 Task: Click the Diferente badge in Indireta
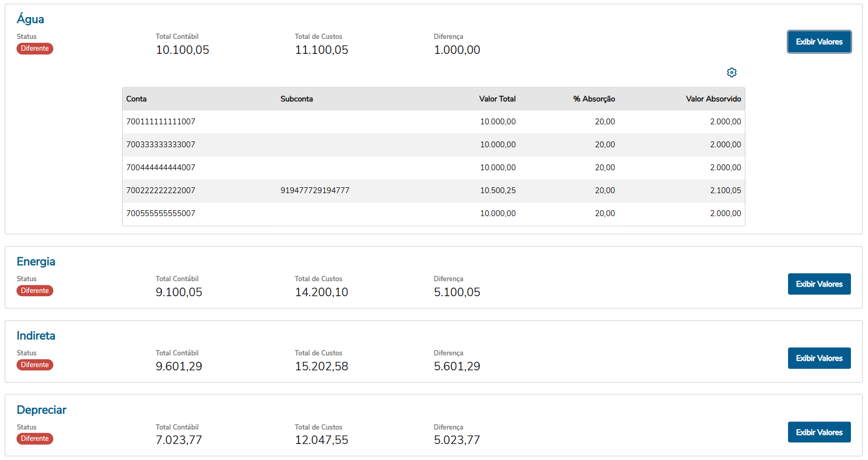(35, 365)
